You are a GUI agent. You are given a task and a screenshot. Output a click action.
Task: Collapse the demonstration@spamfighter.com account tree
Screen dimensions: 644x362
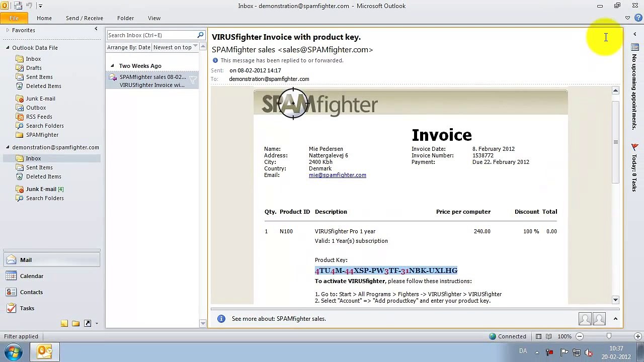[8, 147]
